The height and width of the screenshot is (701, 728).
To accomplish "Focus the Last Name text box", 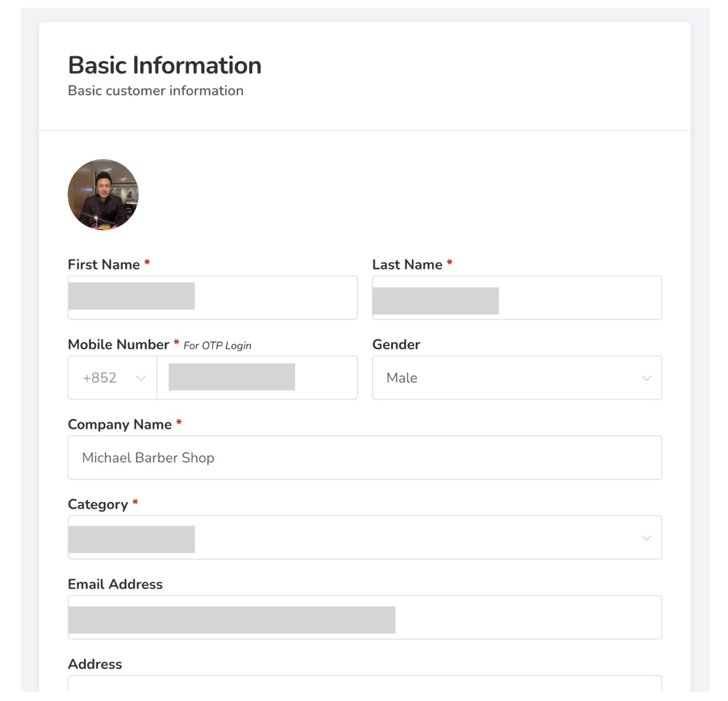I will coord(517,298).
